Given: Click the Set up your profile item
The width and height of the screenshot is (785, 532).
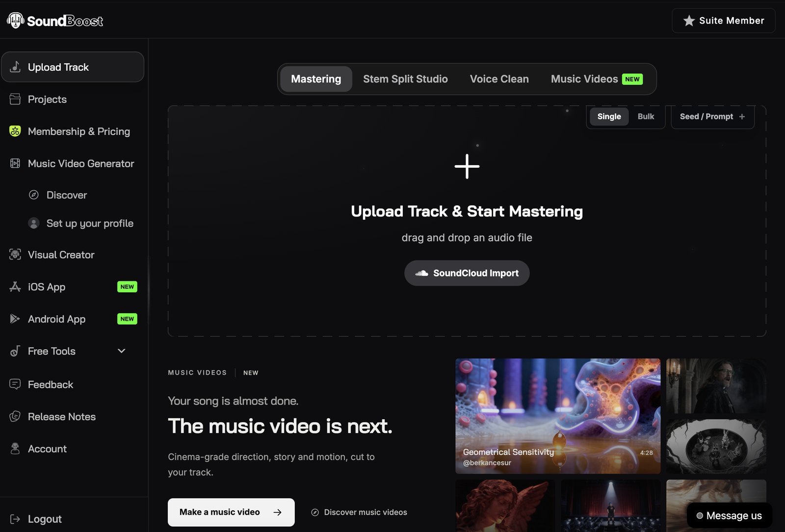Looking at the screenshot, I should tap(81, 223).
